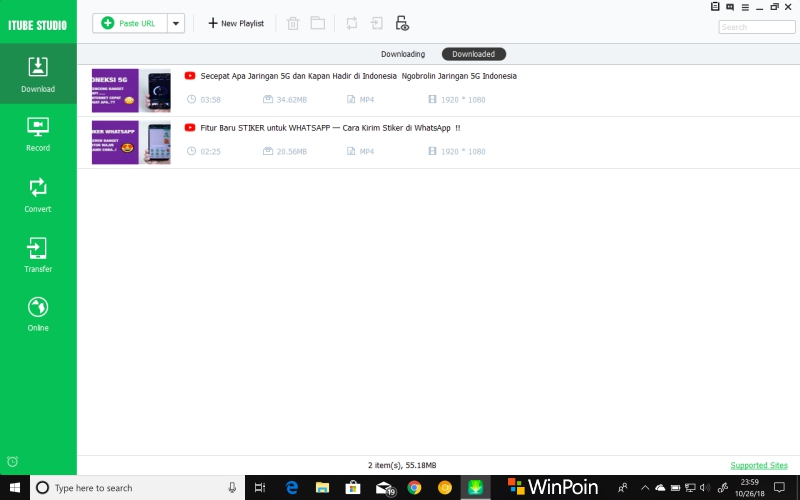Click the status text '2 item(s), 55.18MB'
The width and height of the screenshot is (800, 500).
pos(402,465)
